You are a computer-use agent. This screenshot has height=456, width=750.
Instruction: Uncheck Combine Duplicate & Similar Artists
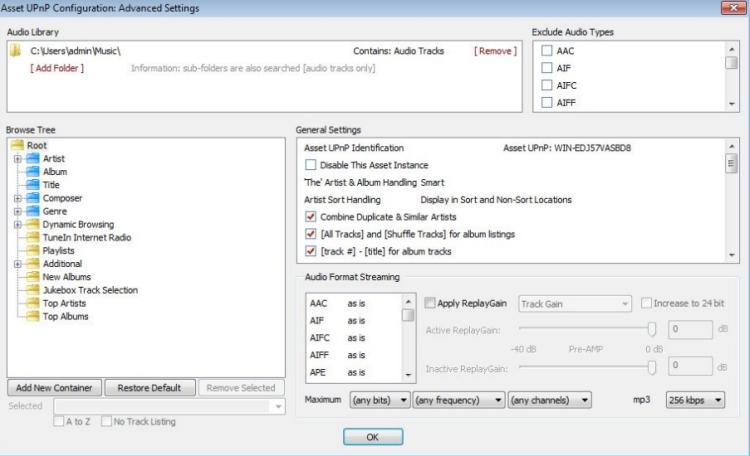310,217
